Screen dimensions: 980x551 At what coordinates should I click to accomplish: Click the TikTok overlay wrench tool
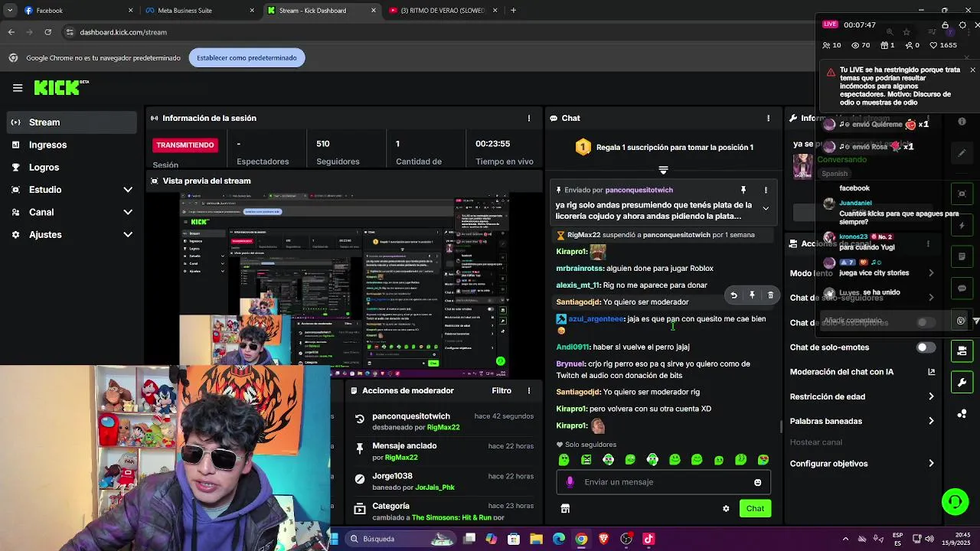click(x=962, y=382)
